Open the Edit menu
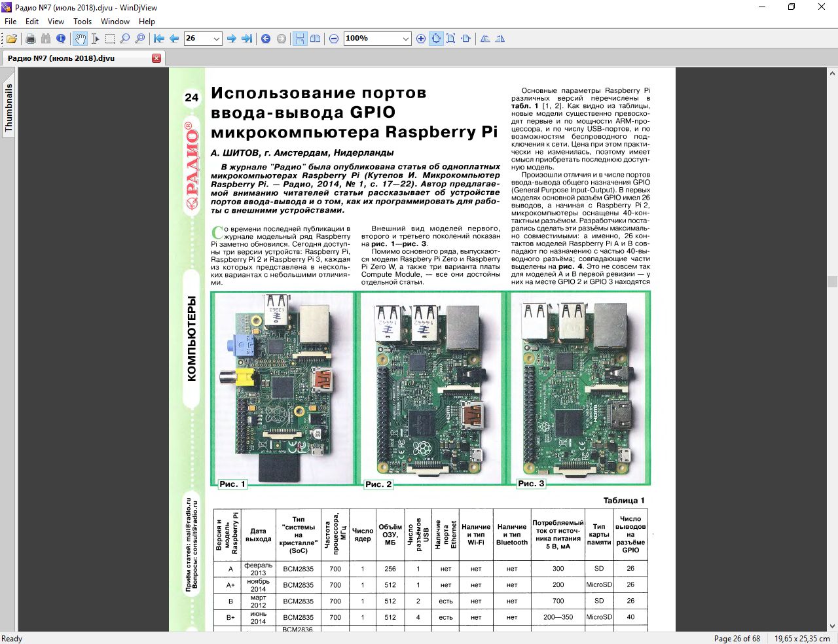This screenshot has height=644, width=838. (x=32, y=22)
